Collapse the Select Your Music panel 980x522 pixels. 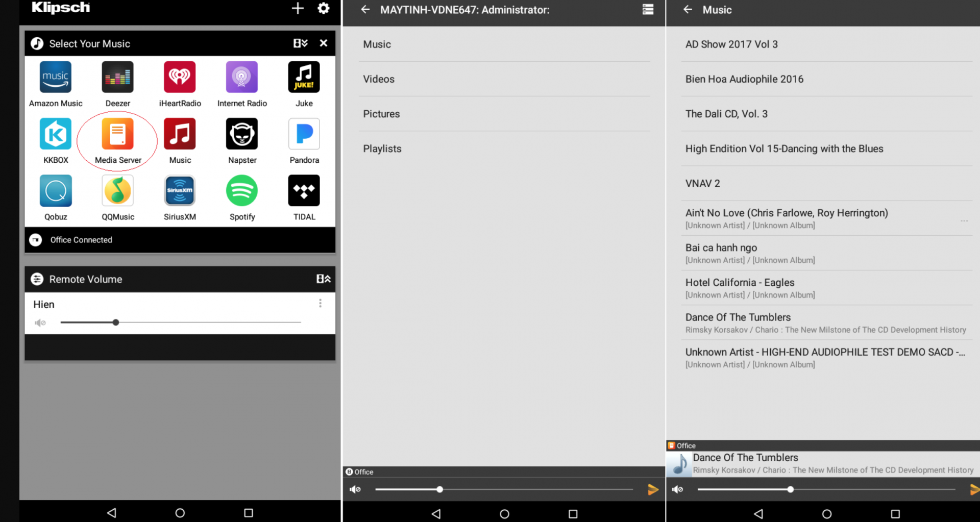(x=301, y=43)
